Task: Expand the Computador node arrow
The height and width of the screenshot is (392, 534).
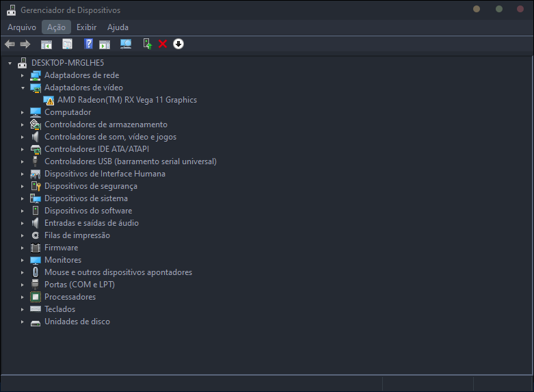Action: tap(23, 112)
